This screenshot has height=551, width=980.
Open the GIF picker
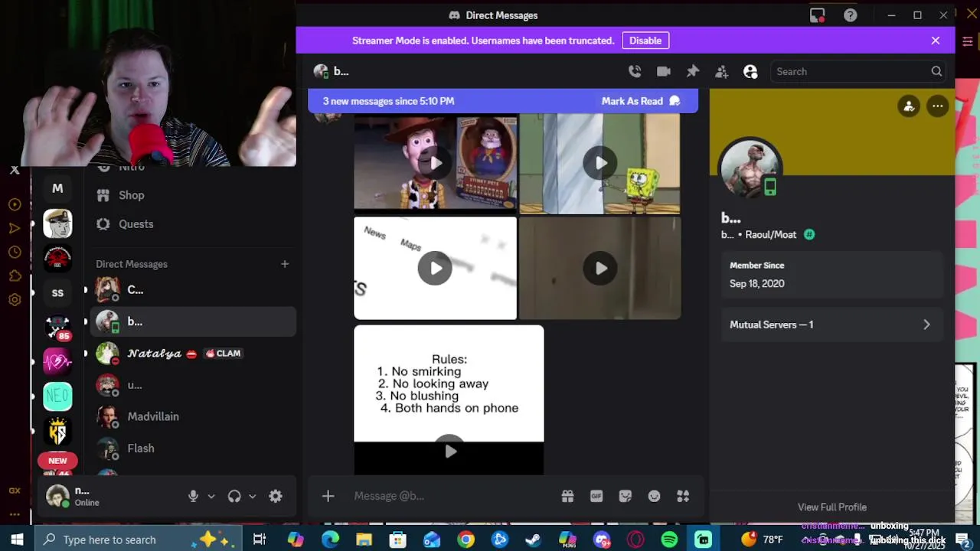point(596,496)
